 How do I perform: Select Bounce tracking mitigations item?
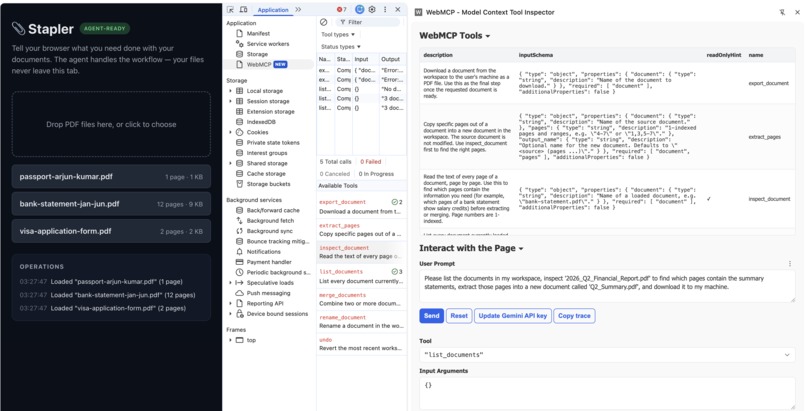point(278,241)
